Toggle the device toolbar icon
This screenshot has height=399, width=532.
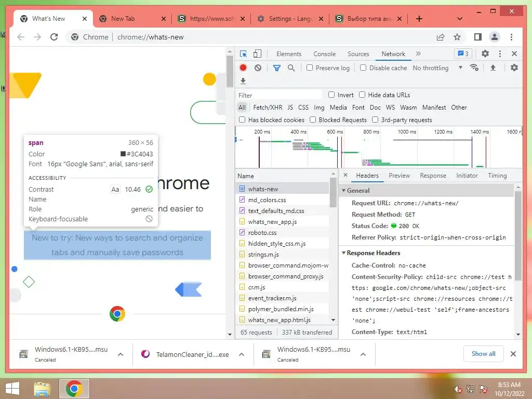(x=258, y=54)
